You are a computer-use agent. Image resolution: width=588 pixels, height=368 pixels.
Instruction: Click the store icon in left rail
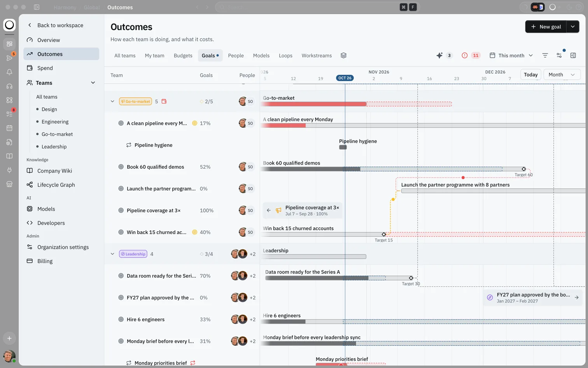coord(9,184)
